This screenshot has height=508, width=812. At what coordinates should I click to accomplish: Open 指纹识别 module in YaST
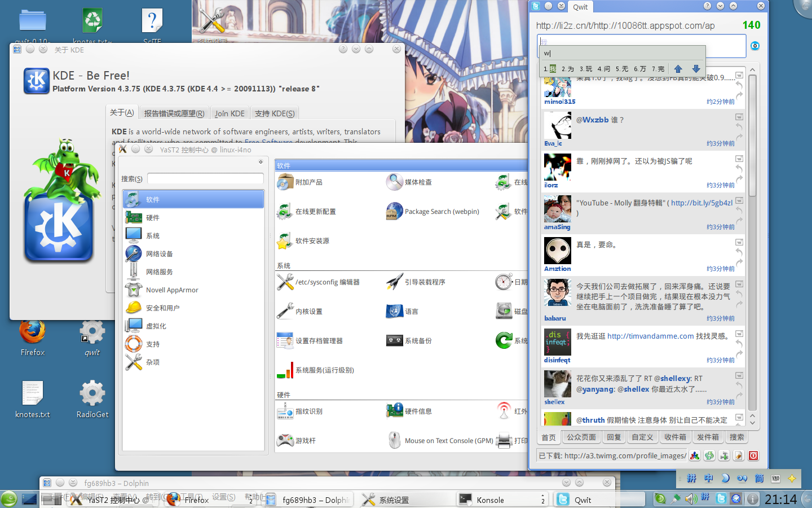click(299, 411)
